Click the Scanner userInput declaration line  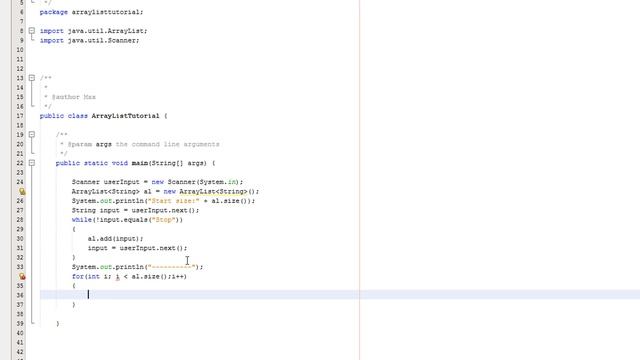158,182
